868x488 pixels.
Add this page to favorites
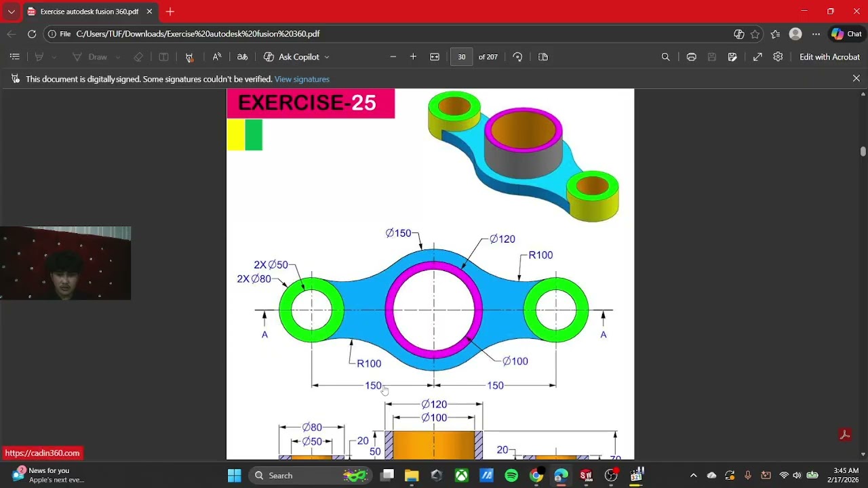click(755, 34)
